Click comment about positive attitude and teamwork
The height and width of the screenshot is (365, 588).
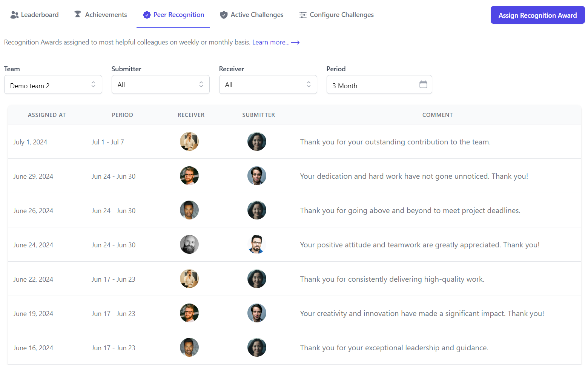[420, 245]
